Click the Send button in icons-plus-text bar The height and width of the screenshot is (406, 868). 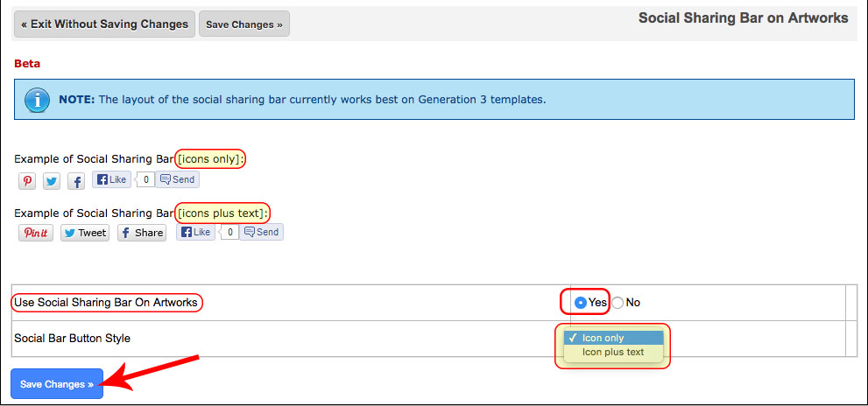coord(262,232)
